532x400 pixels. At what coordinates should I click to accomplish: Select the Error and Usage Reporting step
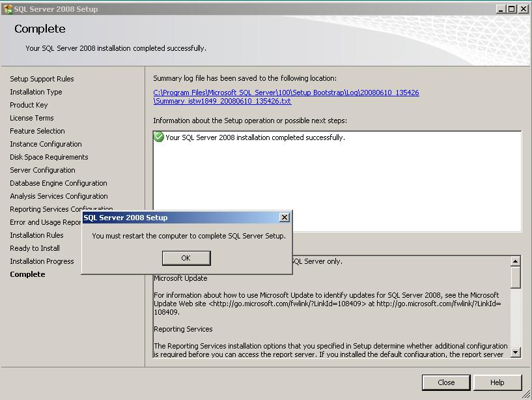(x=46, y=222)
